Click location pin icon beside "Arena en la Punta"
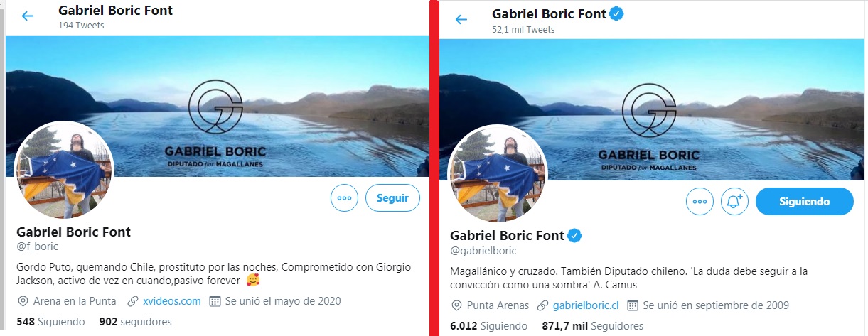Screen dimensions: 868x336 23,301
